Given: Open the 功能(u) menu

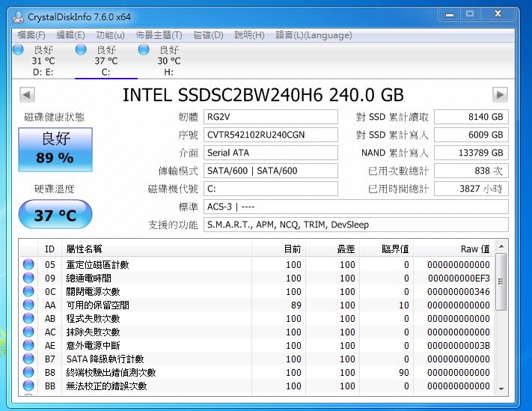Looking at the screenshot, I should pos(110,35).
